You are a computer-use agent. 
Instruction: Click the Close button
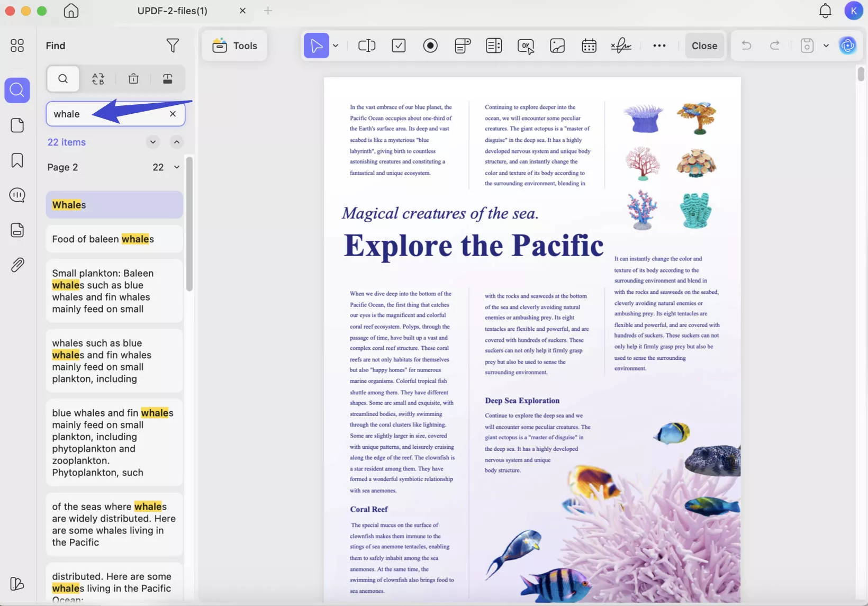pos(704,46)
